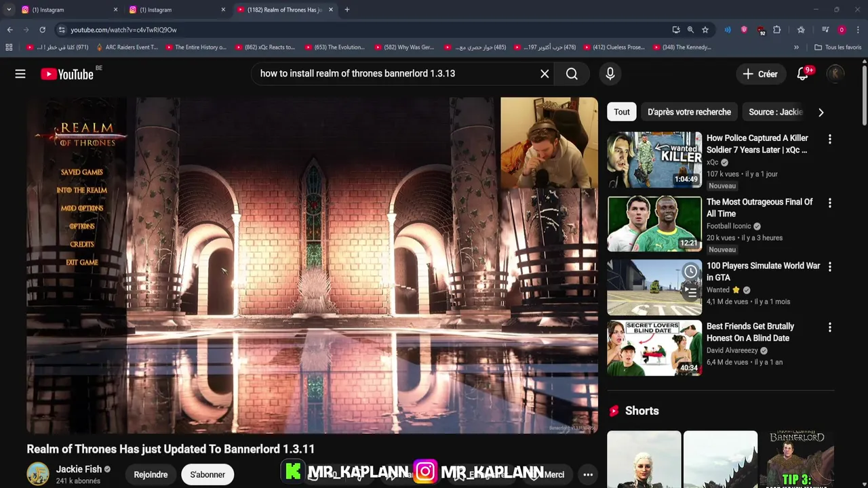Reload the page

[x=42, y=30]
